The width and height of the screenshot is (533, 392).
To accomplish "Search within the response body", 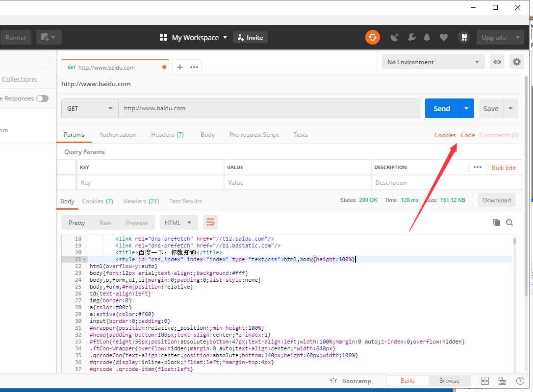I will [509, 222].
